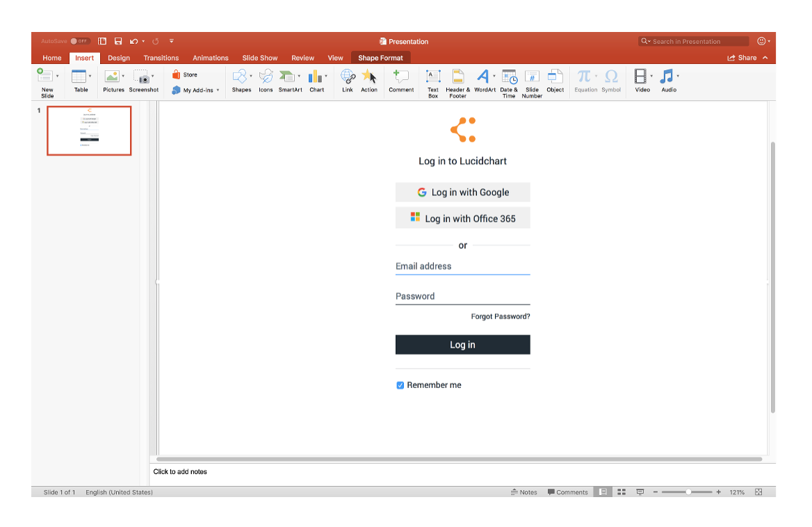
Task: Click the Symbol omega icon
Action: (x=611, y=76)
